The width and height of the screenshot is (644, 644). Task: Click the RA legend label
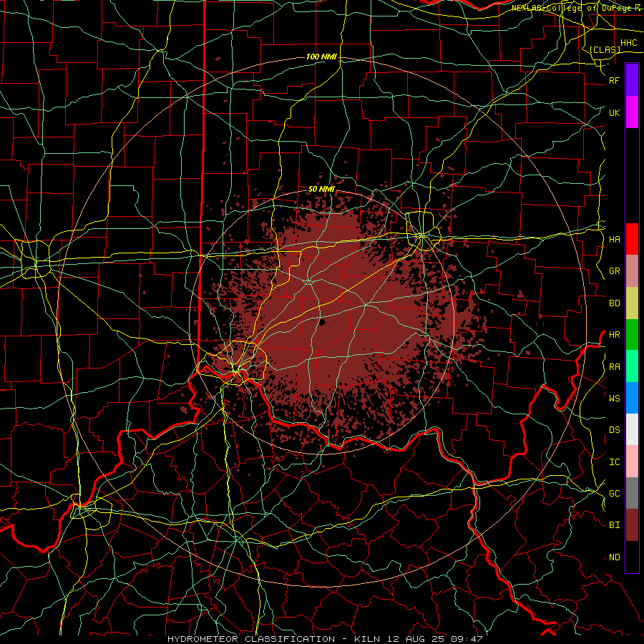pyautogui.click(x=615, y=367)
